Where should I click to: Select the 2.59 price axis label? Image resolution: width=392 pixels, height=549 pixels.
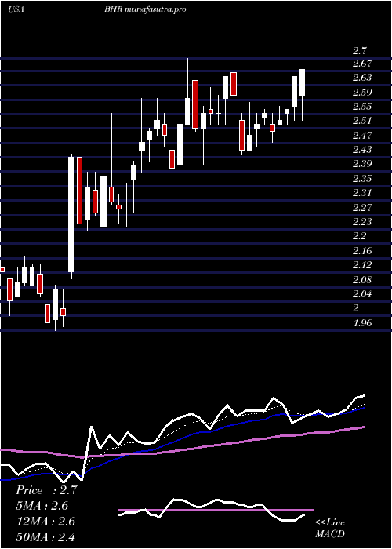point(362,92)
